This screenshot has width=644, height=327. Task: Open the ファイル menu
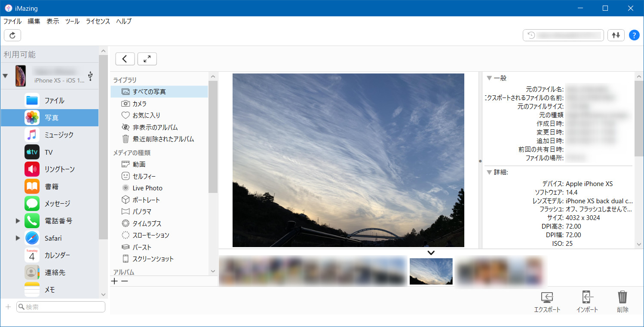(12, 21)
